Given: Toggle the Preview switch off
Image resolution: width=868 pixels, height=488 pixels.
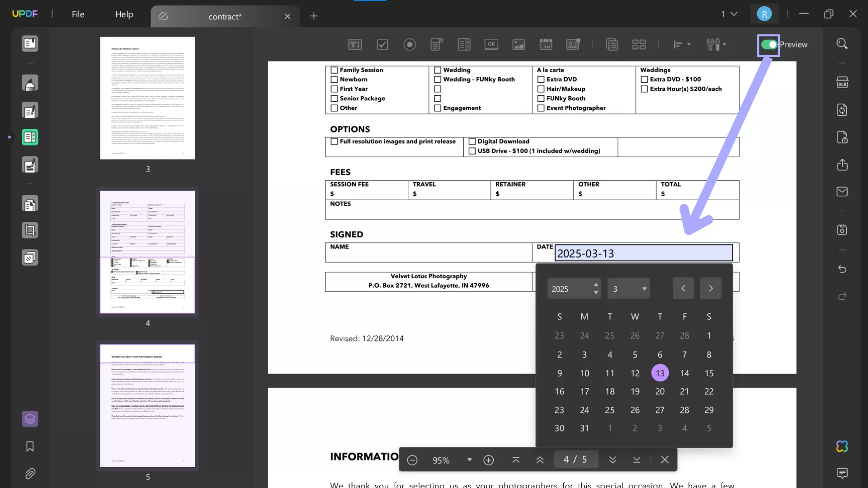Looking at the screenshot, I should 769,44.
